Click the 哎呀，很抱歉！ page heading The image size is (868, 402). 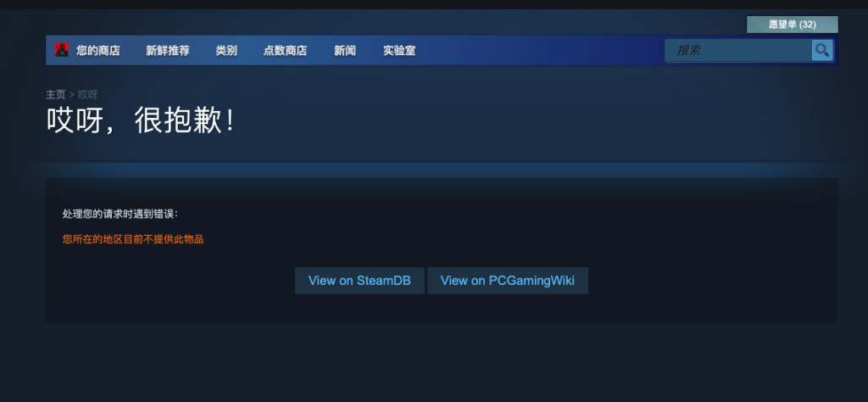tap(141, 120)
